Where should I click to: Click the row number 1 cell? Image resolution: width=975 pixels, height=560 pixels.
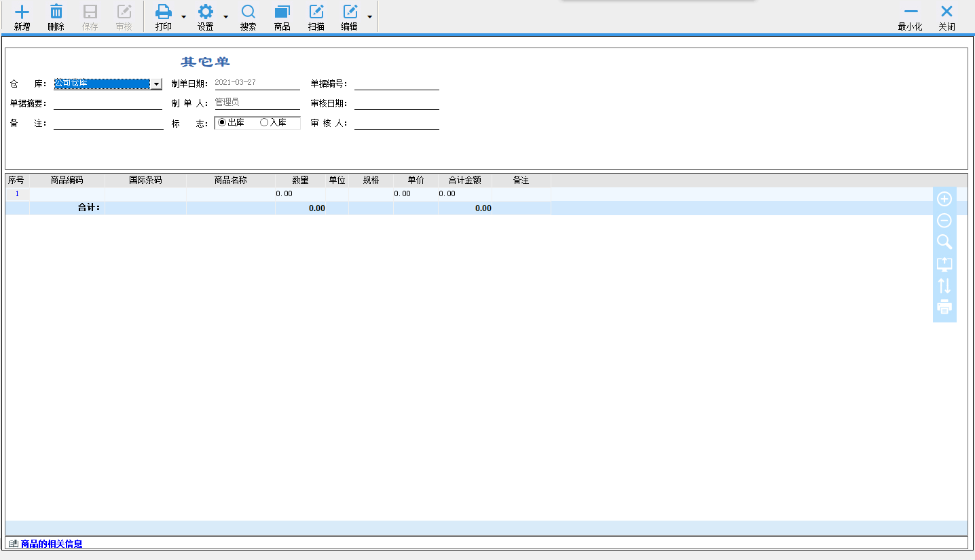(x=17, y=194)
